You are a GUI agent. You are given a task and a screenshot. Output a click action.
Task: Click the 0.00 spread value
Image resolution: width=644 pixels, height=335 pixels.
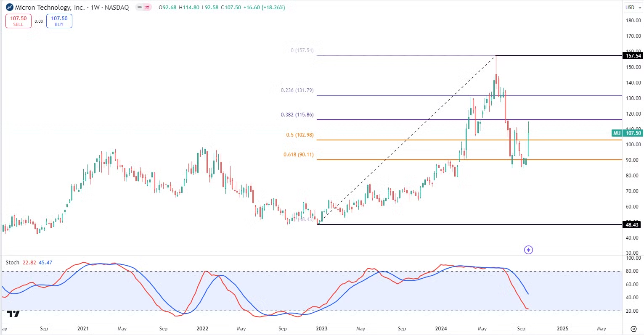pos(39,21)
